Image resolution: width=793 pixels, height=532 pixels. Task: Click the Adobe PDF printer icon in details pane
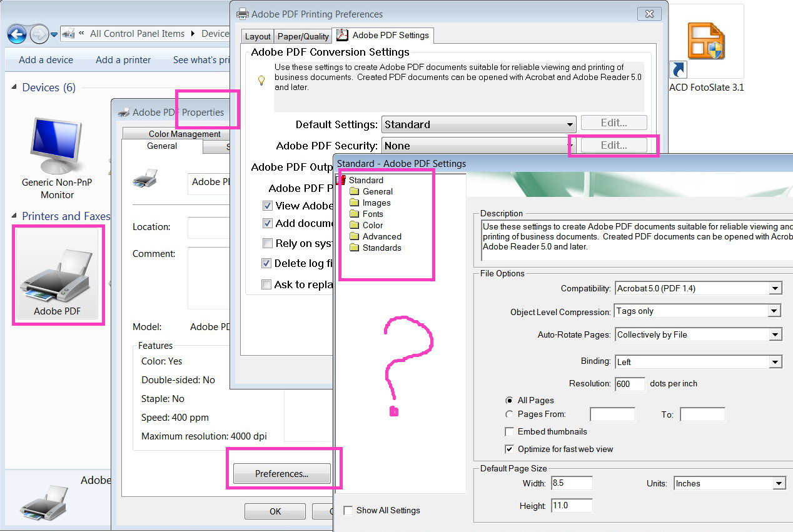(44, 501)
